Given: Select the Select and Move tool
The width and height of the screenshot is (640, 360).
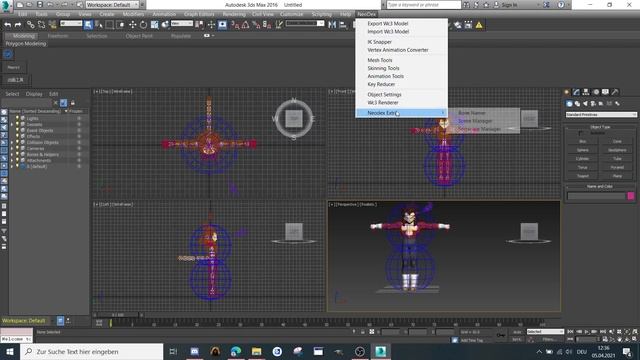Looking at the screenshot, I should 133,25.
